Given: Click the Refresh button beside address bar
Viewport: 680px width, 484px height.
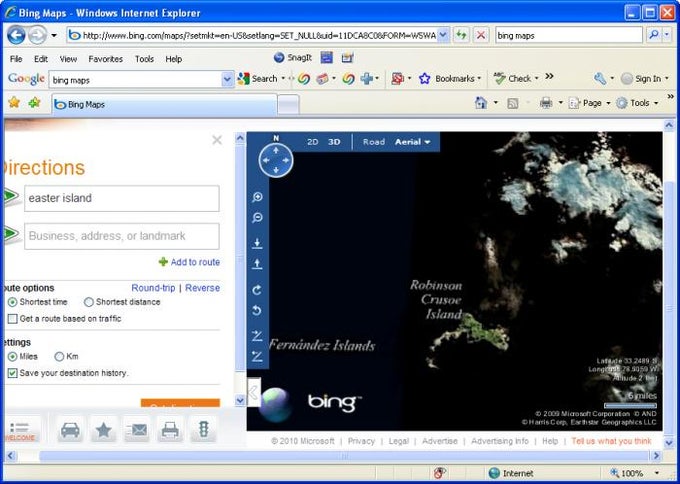Looking at the screenshot, I should click(x=461, y=35).
